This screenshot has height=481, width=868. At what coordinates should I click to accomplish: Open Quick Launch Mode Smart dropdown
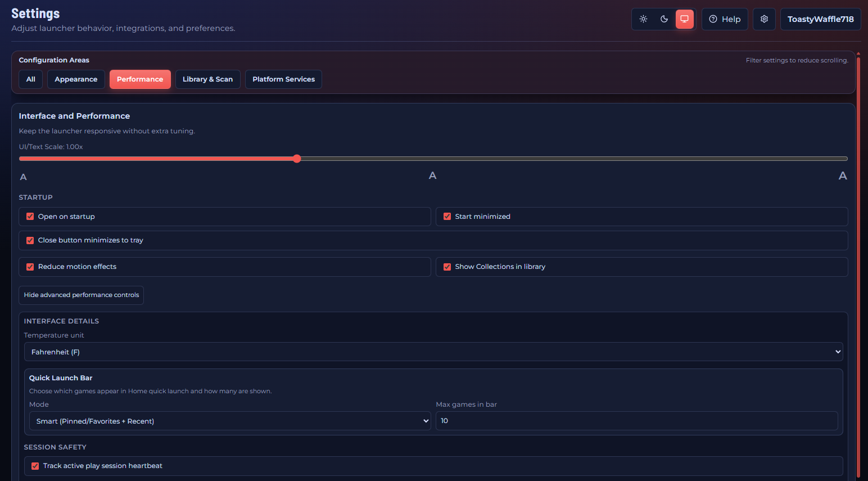pyautogui.click(x=230, y=421)
